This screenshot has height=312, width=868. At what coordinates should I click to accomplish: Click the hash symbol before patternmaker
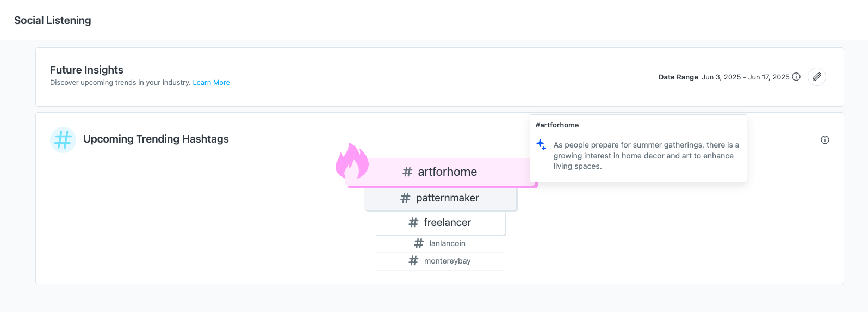[x=405, y=198]
